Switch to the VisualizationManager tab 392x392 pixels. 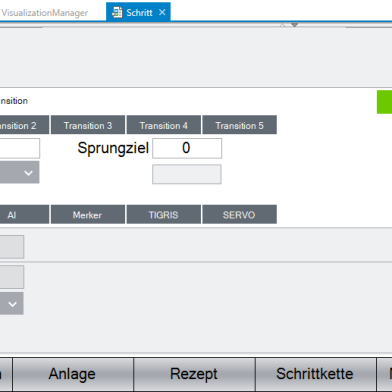click(44, 13)
